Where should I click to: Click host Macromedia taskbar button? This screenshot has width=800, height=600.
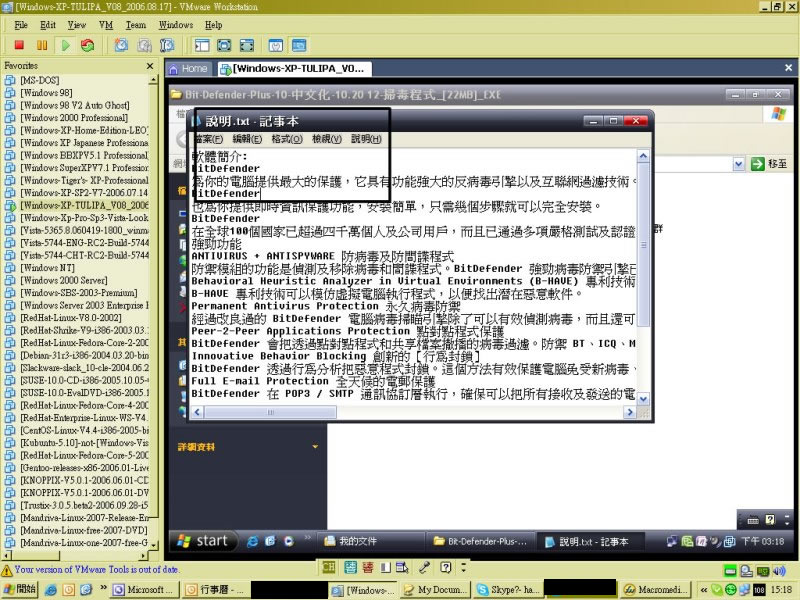point(656,590)
